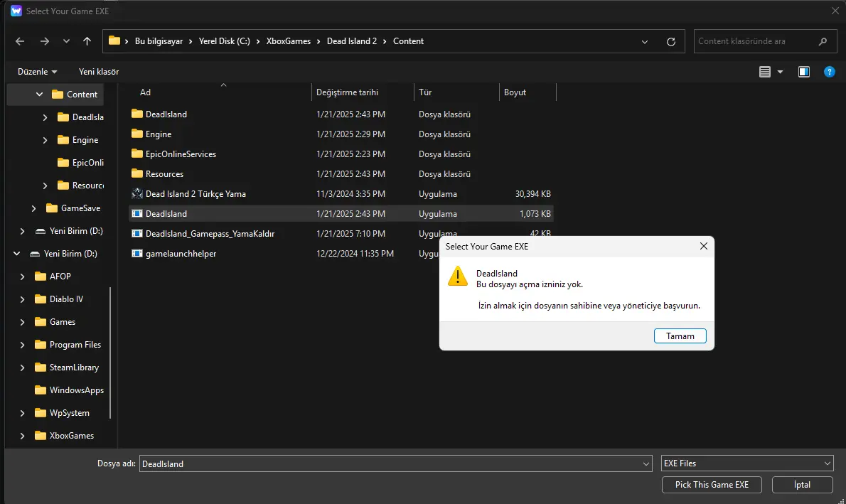Image resolution: width=846 pixels, height=504 pixels.
Task: Expand the Engine tree subfolder
Action: pos(45,140)
